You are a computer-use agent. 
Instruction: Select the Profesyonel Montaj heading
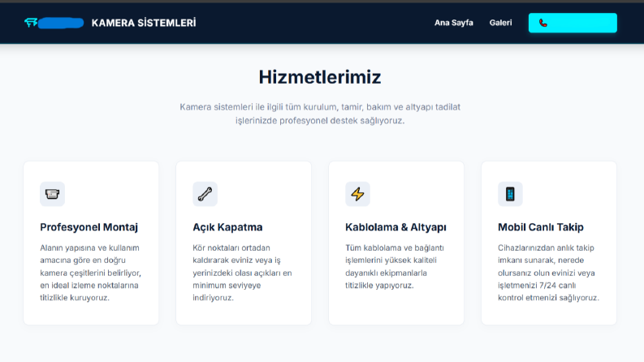[89, 227]
